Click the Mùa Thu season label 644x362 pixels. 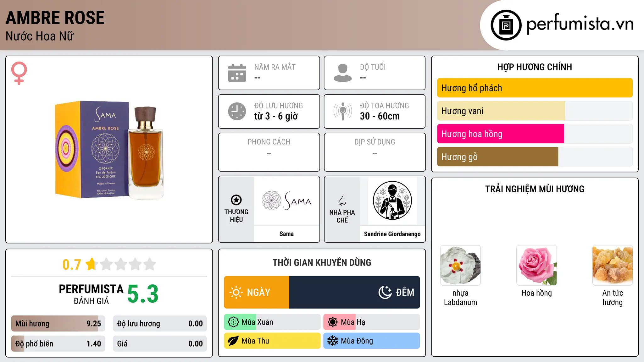coord(255,341)
